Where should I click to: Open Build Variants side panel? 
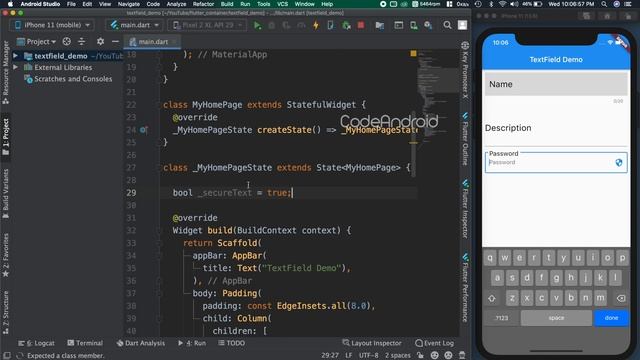click(x=6, y=194)
